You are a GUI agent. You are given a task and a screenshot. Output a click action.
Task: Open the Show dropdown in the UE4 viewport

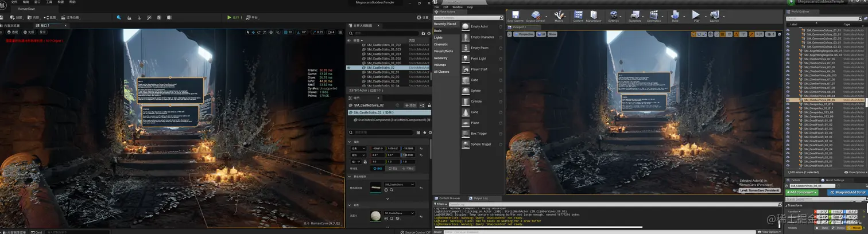click(552, 34)
